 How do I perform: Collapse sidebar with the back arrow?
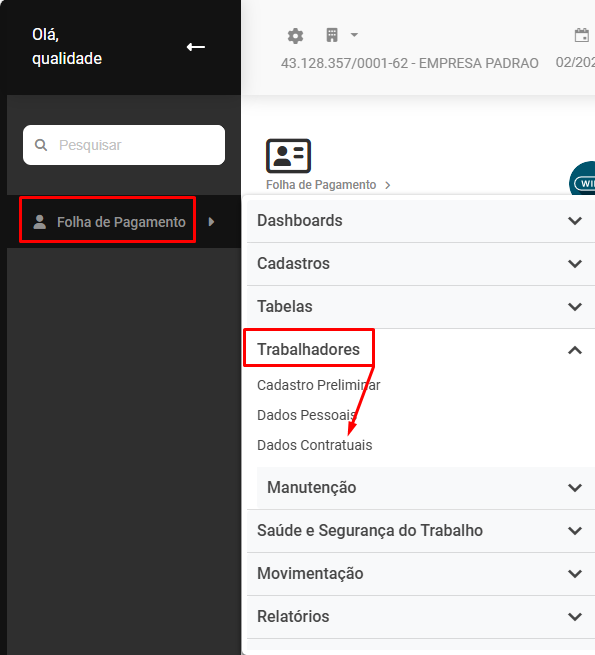point(196,47)
